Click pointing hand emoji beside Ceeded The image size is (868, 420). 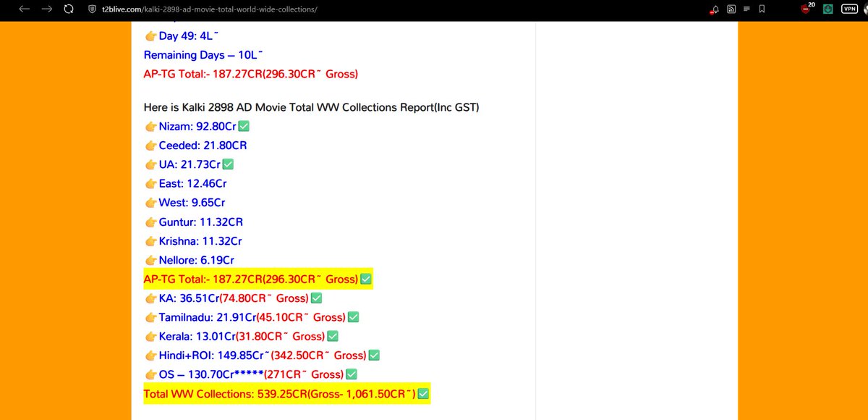(150, 145)
